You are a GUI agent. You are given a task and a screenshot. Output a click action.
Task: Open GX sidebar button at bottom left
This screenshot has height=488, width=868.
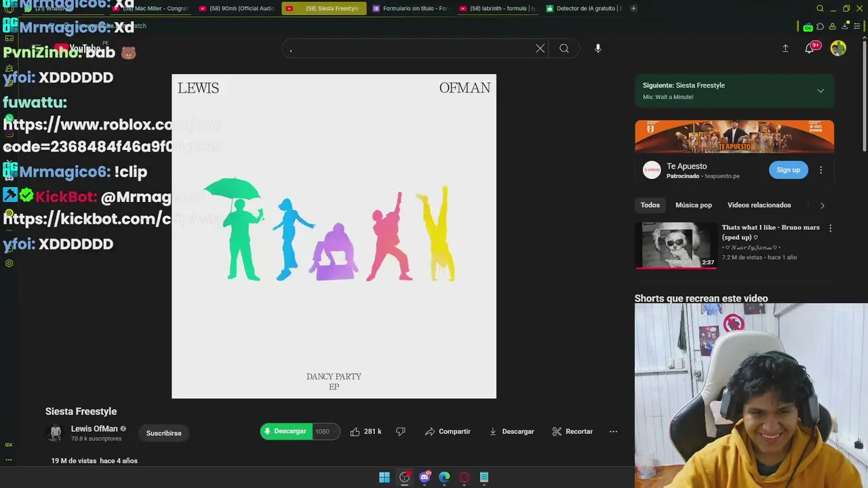point(9,445)
